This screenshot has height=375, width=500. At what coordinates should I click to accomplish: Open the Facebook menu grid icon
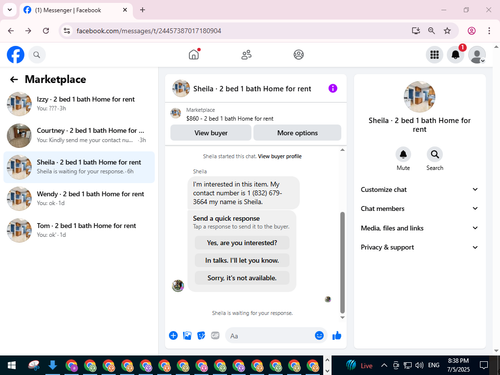(434, 55)
